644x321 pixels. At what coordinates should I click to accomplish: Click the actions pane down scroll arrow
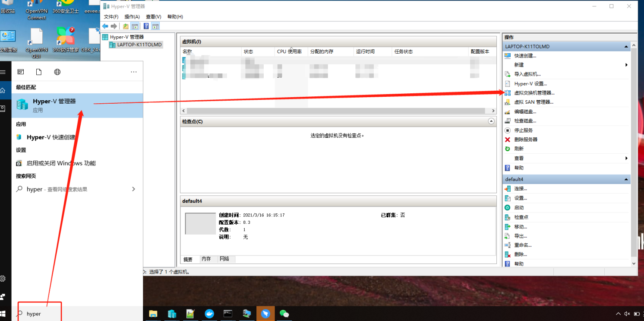point(634,264)
